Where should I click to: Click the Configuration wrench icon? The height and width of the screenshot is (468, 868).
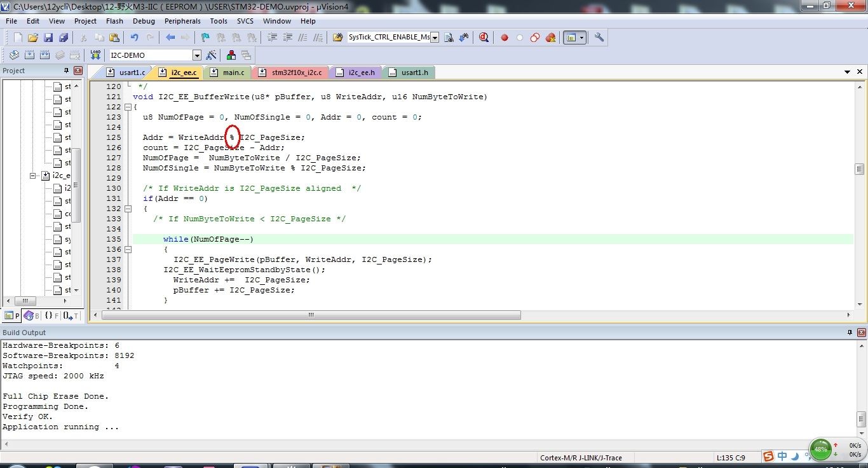(599, 38)
